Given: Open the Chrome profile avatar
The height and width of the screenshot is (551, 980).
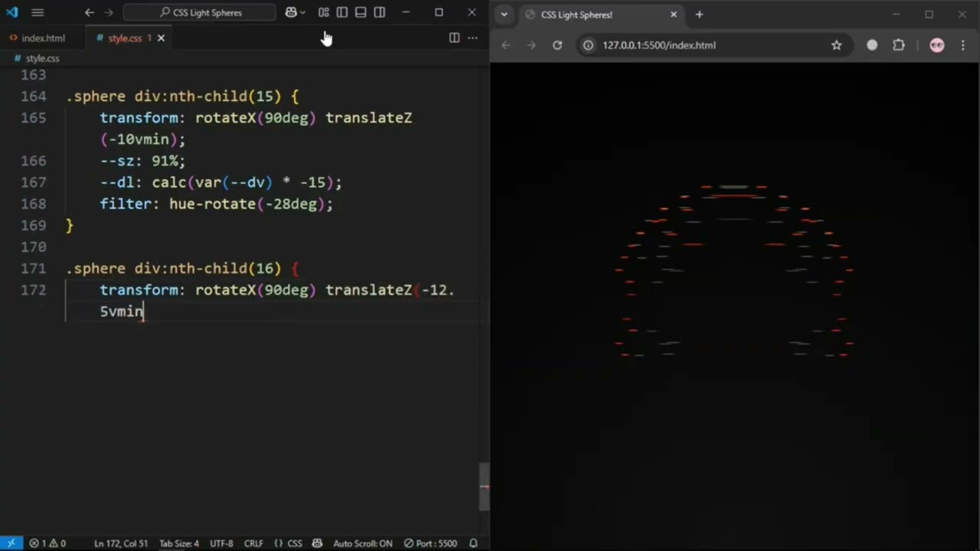Looking at the screenshot, I should 937,45.
